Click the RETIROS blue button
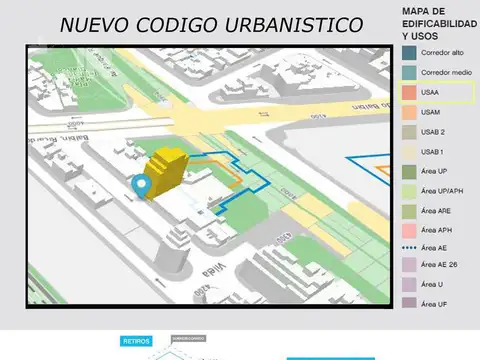Screen dimensions: 480x360 [136, 341]
